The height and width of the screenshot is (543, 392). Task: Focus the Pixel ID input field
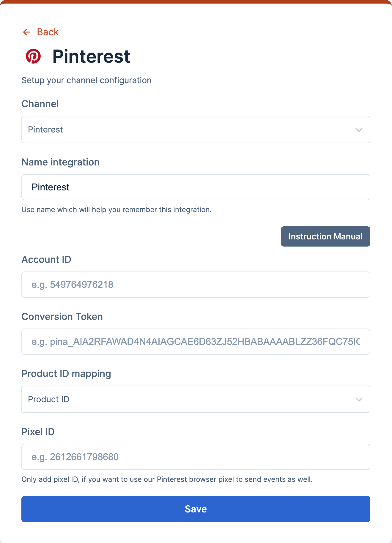196,457
